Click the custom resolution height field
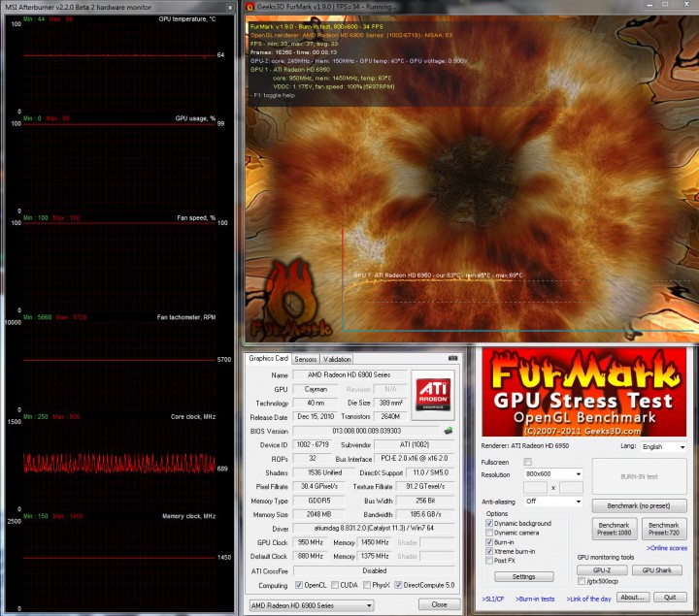The height and width of the screenshot is (616, 699). coord(571,487)
